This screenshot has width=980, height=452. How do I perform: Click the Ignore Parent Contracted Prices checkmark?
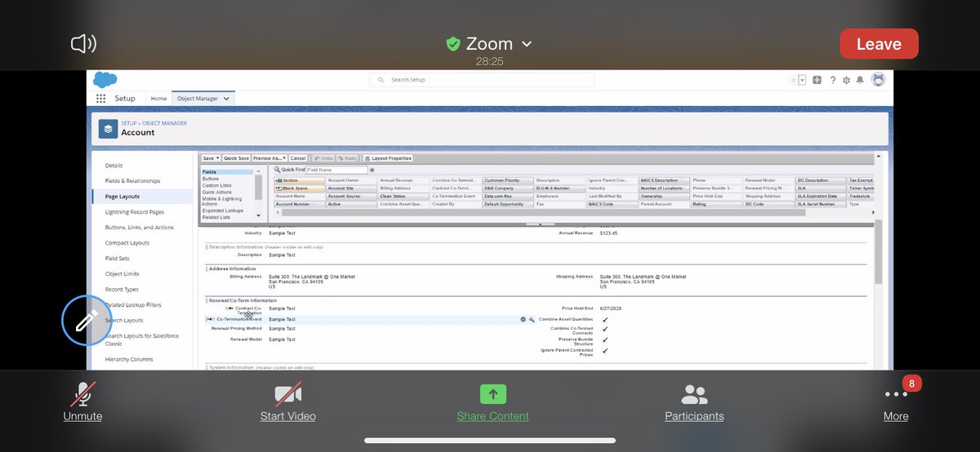[605, 351]
